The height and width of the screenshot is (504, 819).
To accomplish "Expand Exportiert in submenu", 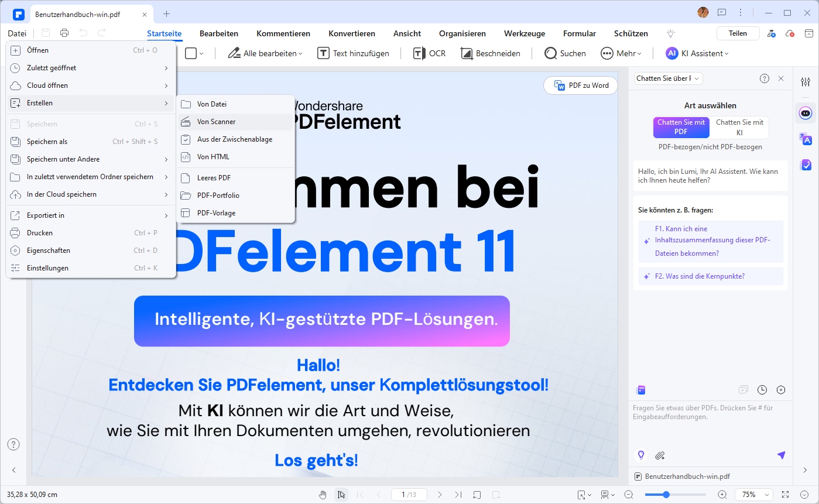I will [x=90, y=215].
